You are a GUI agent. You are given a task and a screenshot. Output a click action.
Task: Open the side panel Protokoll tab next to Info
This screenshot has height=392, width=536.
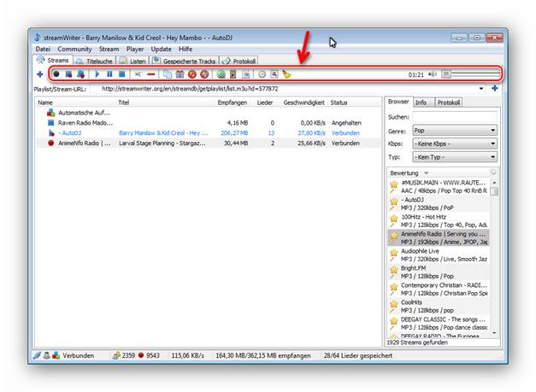(x=449, y=102)
